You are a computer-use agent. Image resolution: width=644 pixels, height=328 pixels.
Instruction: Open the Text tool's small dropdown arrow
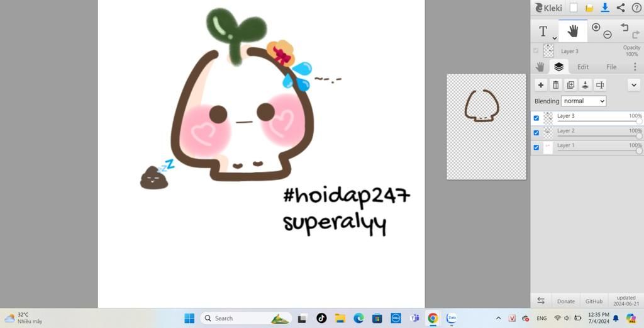(x=554, y=38)
